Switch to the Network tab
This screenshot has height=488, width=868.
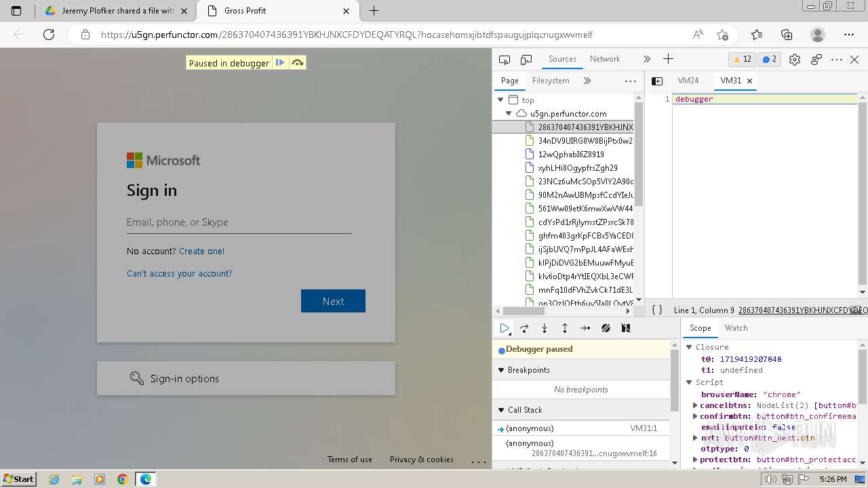tap(605, 59)
